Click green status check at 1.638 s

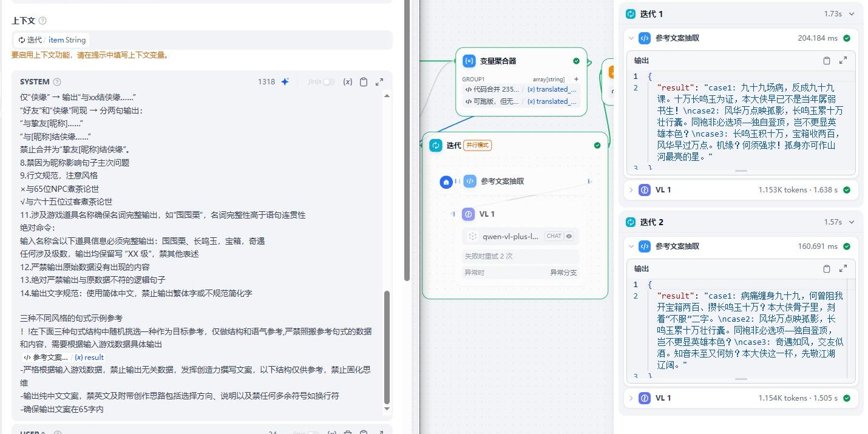coord(847,190)
